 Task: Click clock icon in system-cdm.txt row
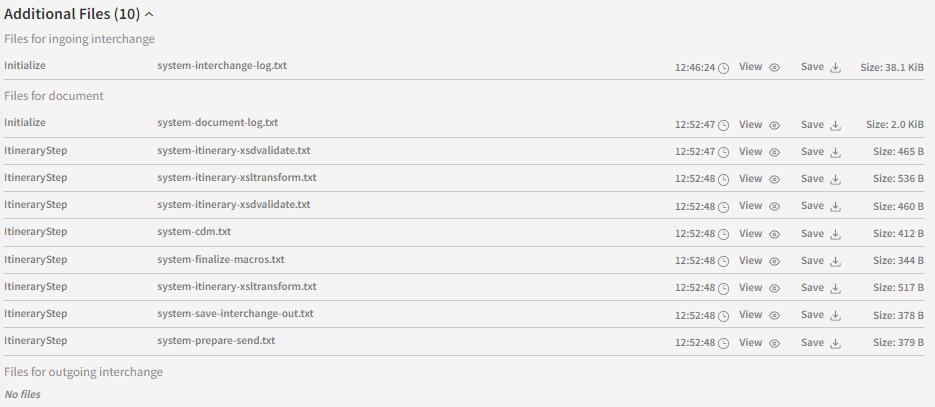[724, 234]
